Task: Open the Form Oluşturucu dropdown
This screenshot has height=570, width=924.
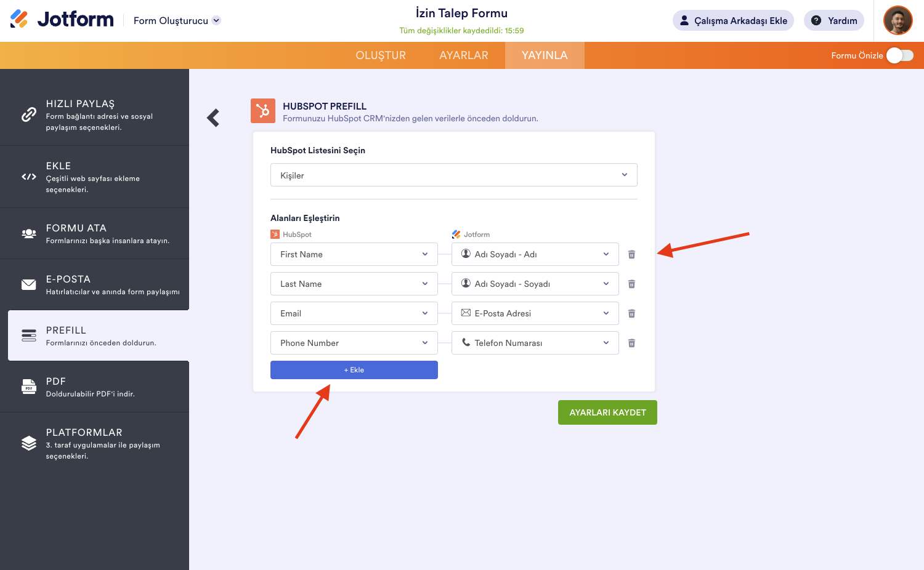Action: [x=177, y=20]
